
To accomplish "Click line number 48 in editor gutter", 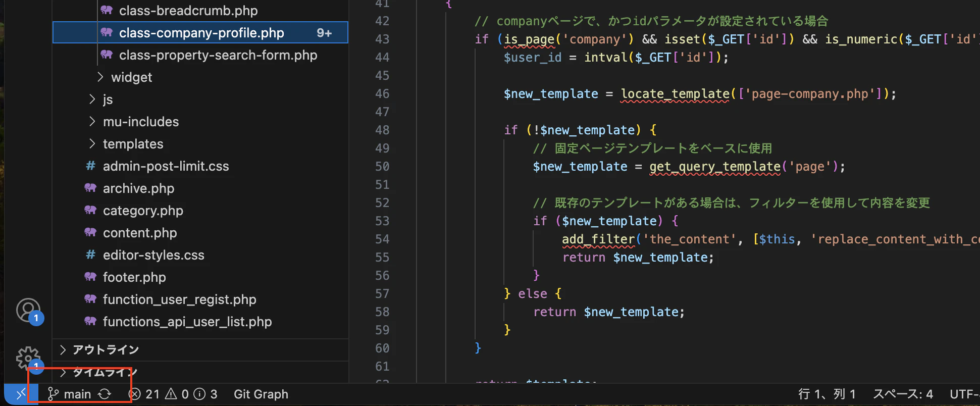I will (x=382, y=130).
